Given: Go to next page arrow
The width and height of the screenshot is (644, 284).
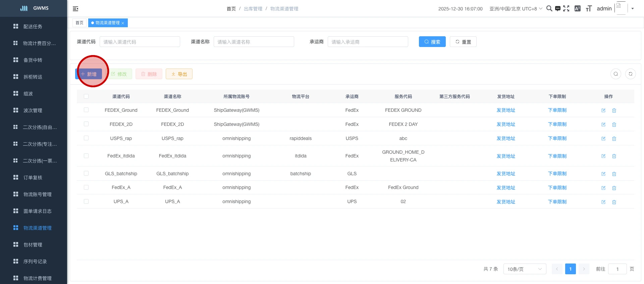Looking at the screenshot, I should point(584,269).
